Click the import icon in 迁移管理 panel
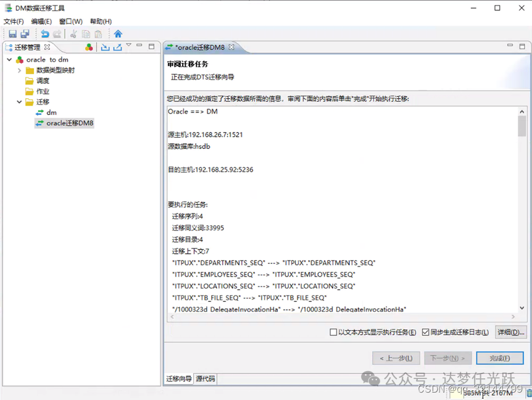The width and height of the screenshot is (532, 400). click(x=105, y=47)
